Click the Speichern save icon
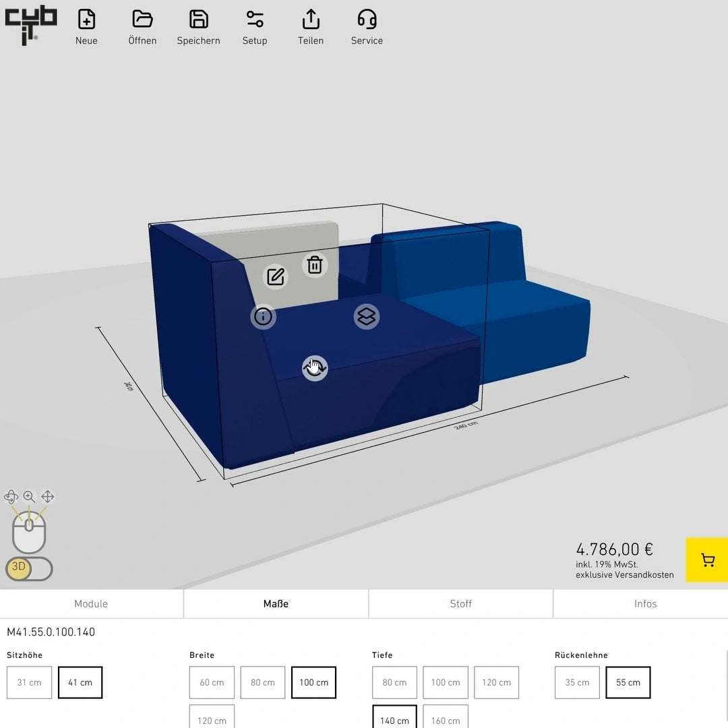Viewport: 728px width, 728px height. coord(198,20)
